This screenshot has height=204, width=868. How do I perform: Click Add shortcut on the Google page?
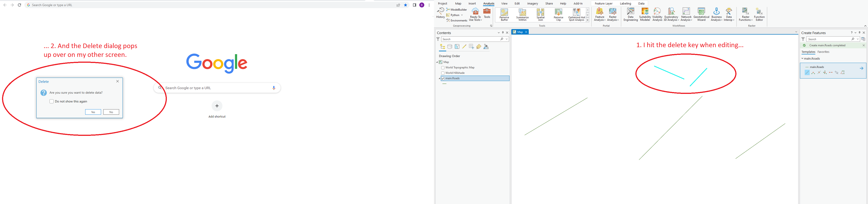point(217,106)
